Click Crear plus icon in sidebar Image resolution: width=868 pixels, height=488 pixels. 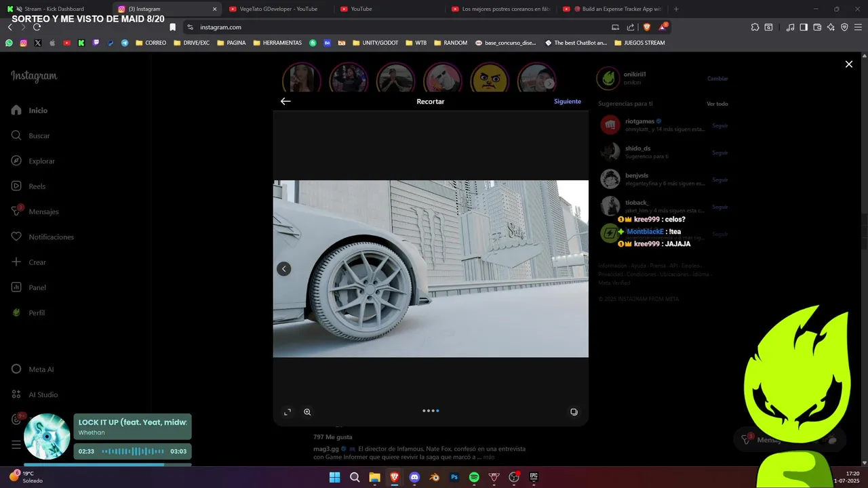[17, 262]
